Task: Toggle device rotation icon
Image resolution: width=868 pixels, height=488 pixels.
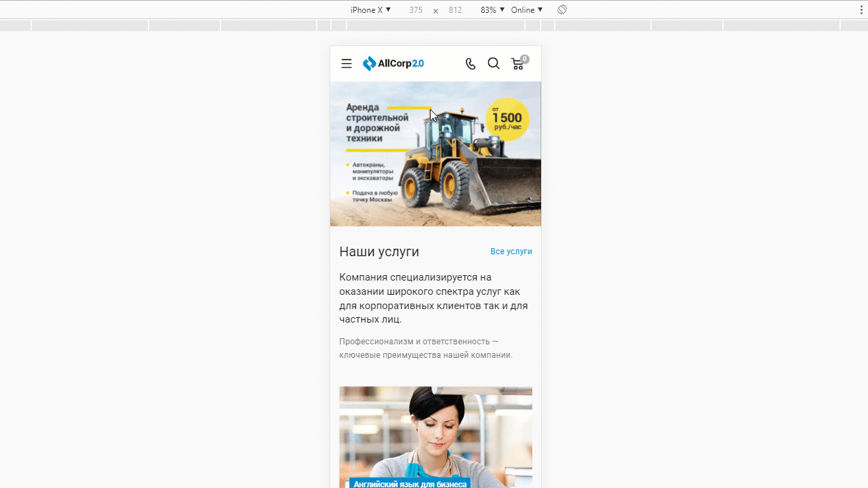Action: [x=562, y=9]
